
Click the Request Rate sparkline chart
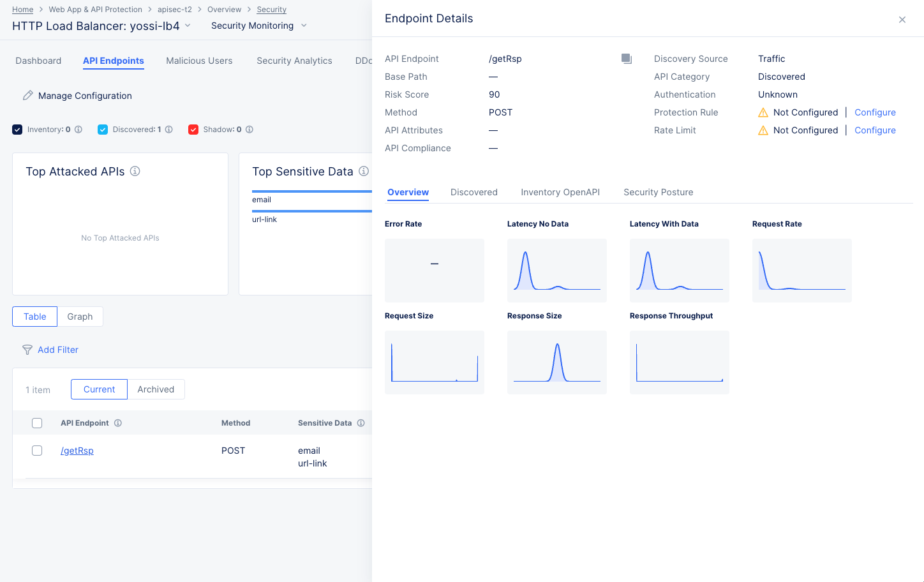[x=802, y=270]
